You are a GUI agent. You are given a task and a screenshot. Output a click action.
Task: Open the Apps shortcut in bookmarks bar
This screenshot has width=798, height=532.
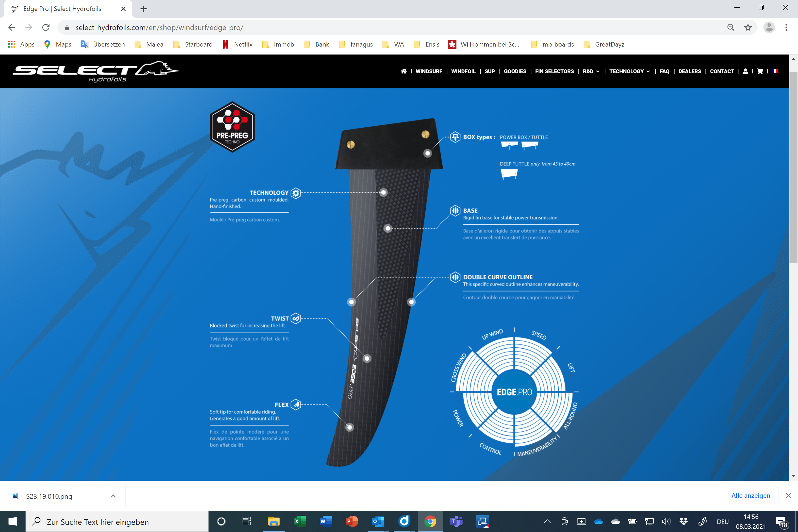pyautogui.click(x=21, y=44)
